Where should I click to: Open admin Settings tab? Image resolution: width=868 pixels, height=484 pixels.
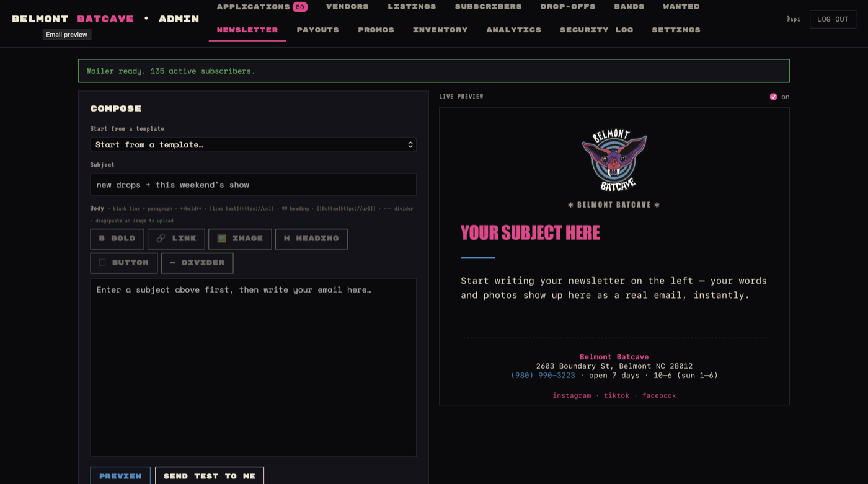coord(676,30)
